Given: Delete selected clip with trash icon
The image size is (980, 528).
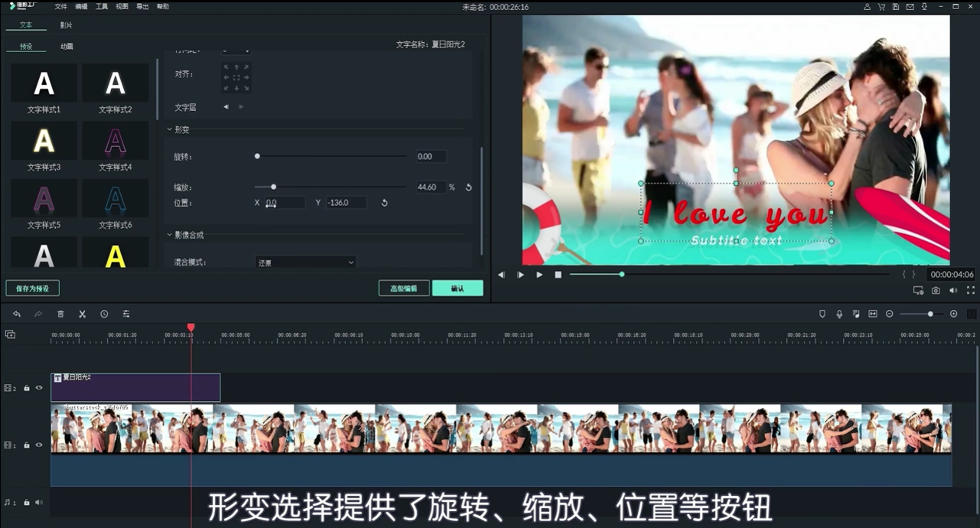Looking at the screenshot, I should click(60, 314).
